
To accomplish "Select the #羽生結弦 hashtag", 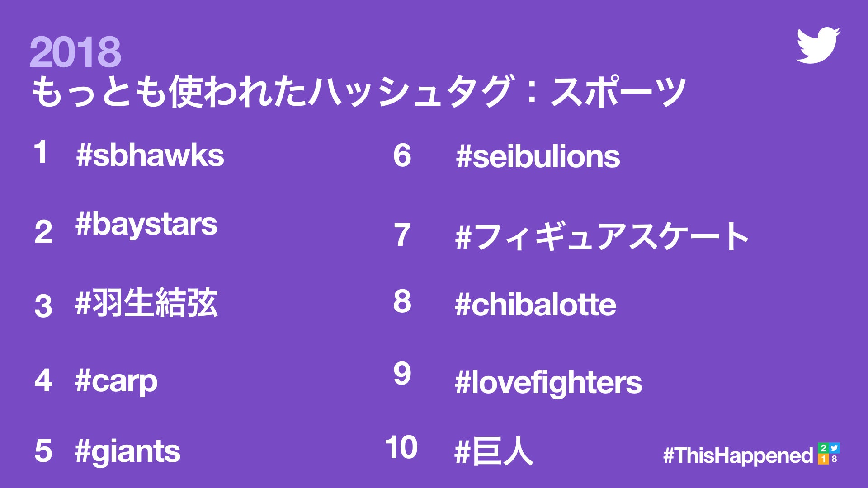I will (146, 303).
